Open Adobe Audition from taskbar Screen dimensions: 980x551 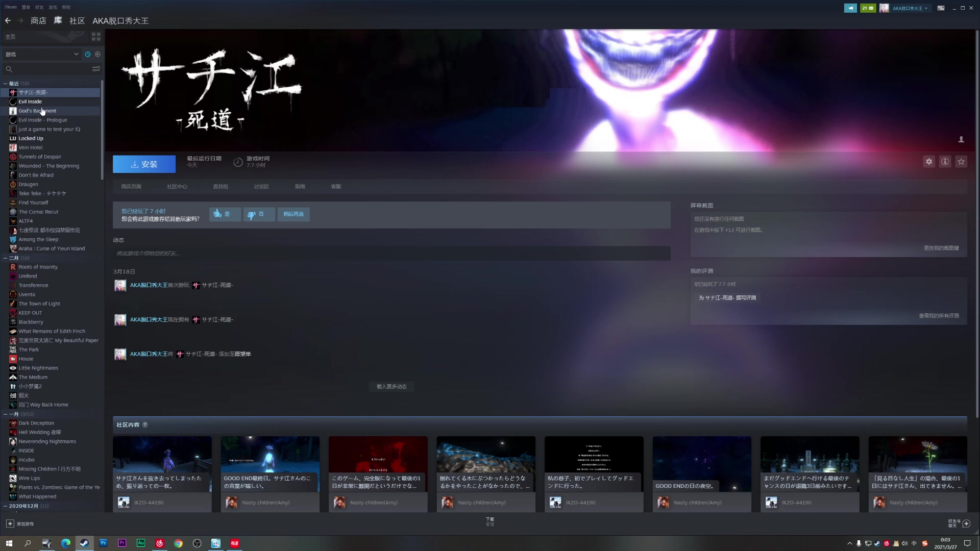click(x=141, y=543)
